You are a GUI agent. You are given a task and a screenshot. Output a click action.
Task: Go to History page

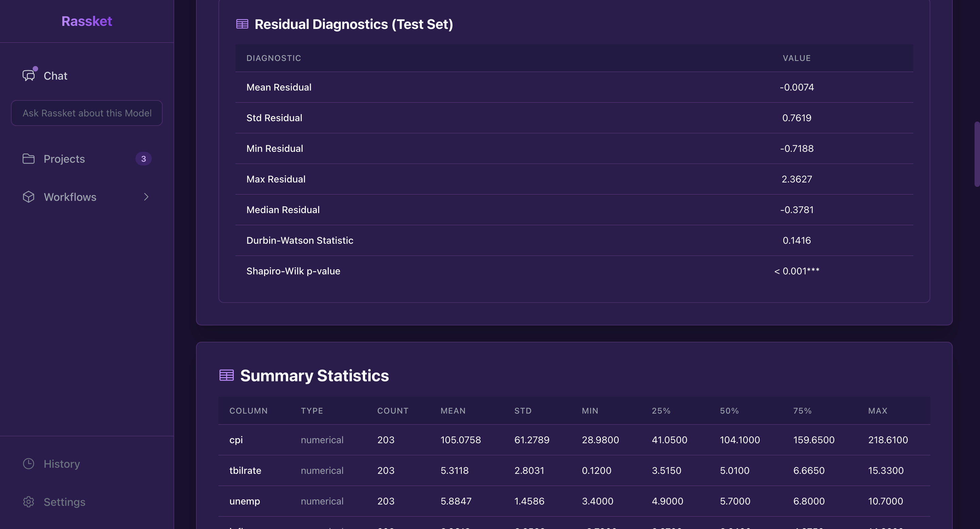[x=62, y=464]
